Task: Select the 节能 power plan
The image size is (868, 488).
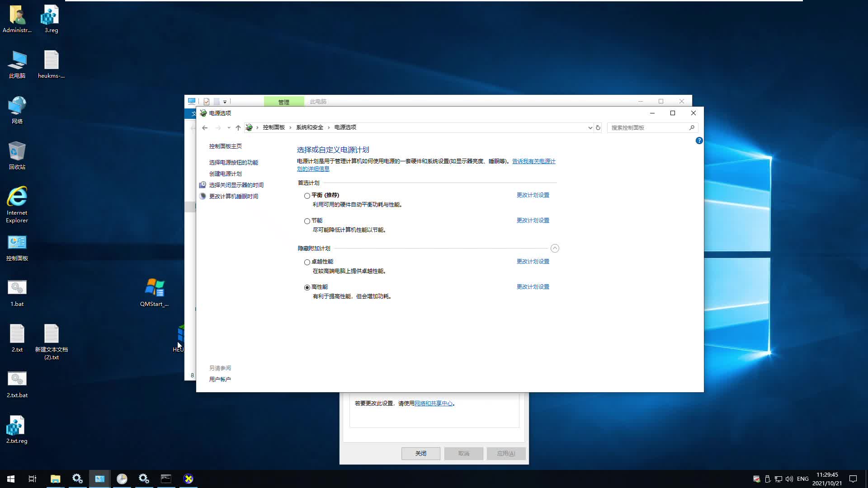Action: coord(307,221)
